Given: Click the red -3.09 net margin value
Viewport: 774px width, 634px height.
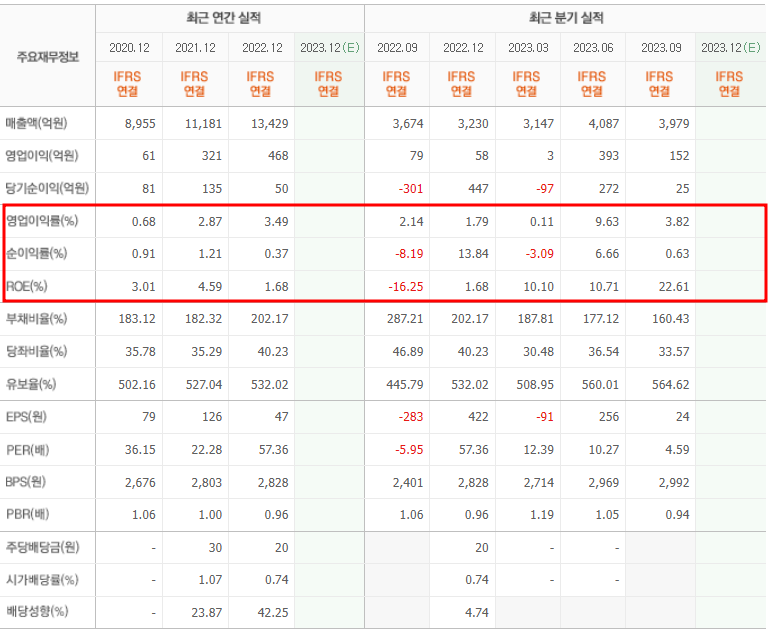Looking at the screenshot, I should [540, 254].
